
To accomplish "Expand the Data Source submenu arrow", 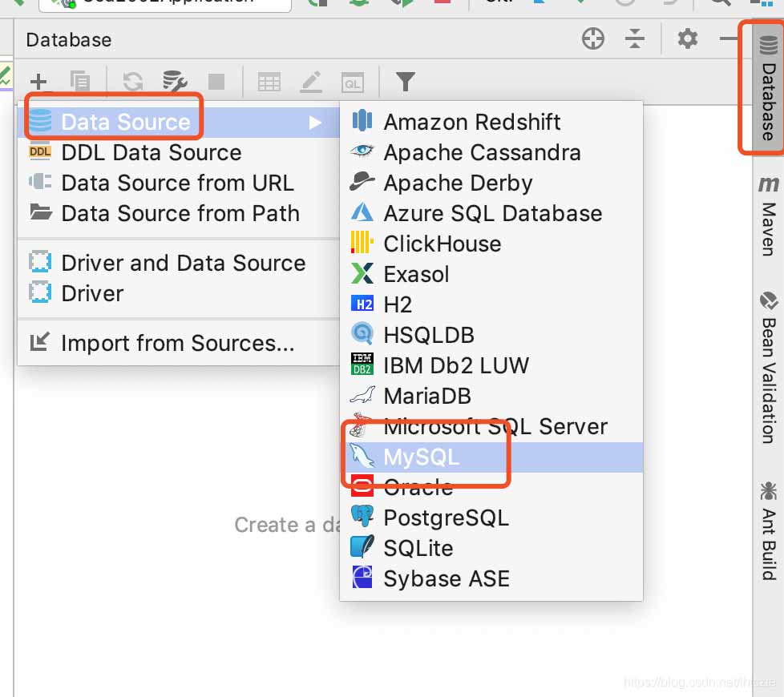I will (x=316, y=123).
